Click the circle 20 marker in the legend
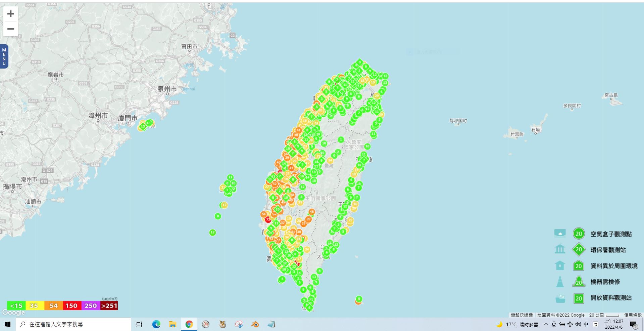Viewport: 644px width, 331px height. [579, 234]
